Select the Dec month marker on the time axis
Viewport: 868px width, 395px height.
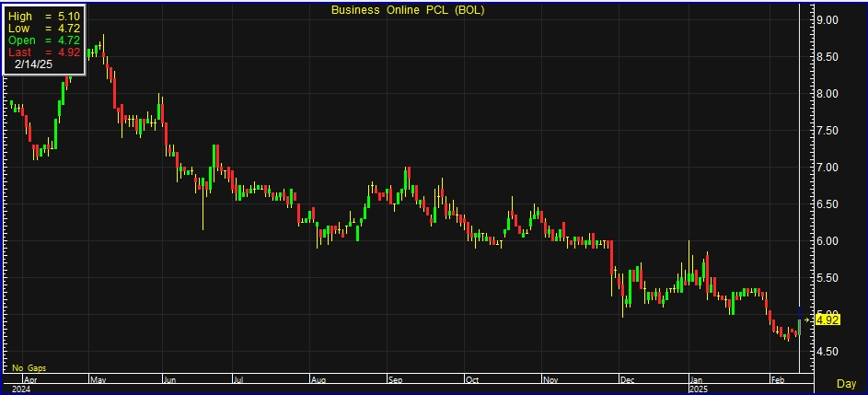point(628,378)
